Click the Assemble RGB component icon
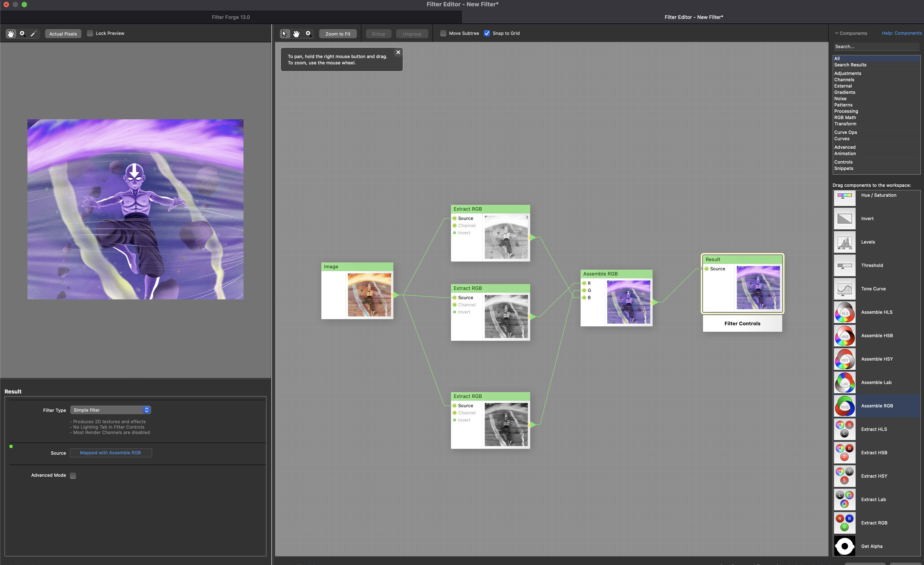The height and width of the screenshot is (565, 924). (x=845, y=406)
